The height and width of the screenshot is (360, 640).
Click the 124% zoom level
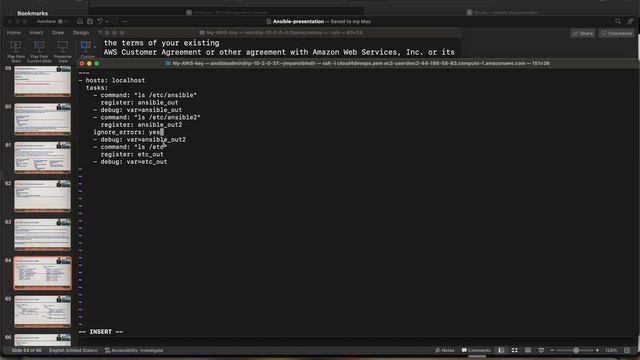point(611,350)
